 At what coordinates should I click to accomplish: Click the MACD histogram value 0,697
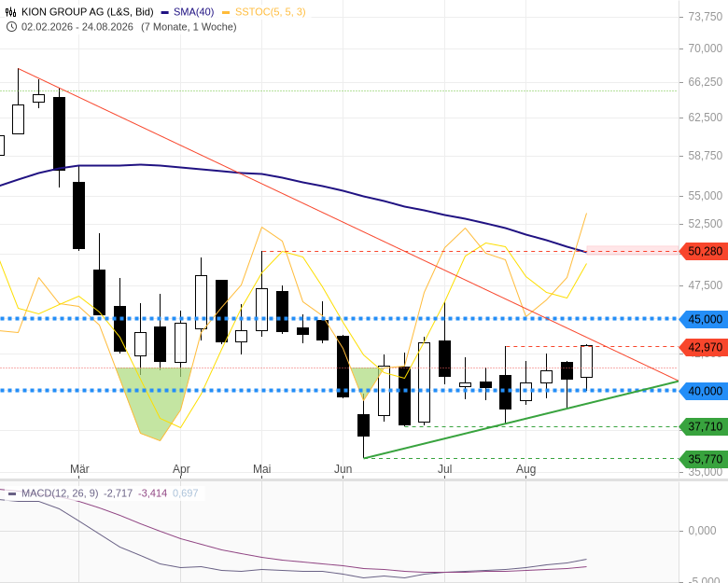tap(185, 493)
